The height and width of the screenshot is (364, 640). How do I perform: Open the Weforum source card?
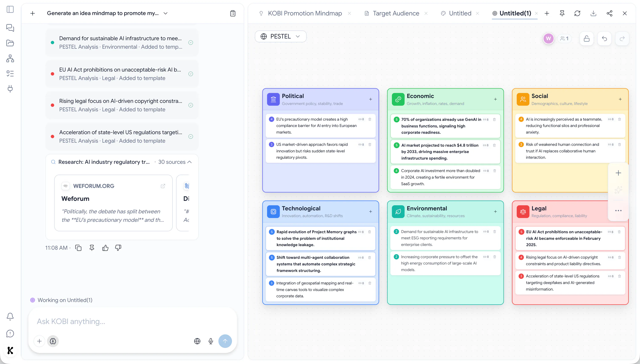[x=113, y=203]
